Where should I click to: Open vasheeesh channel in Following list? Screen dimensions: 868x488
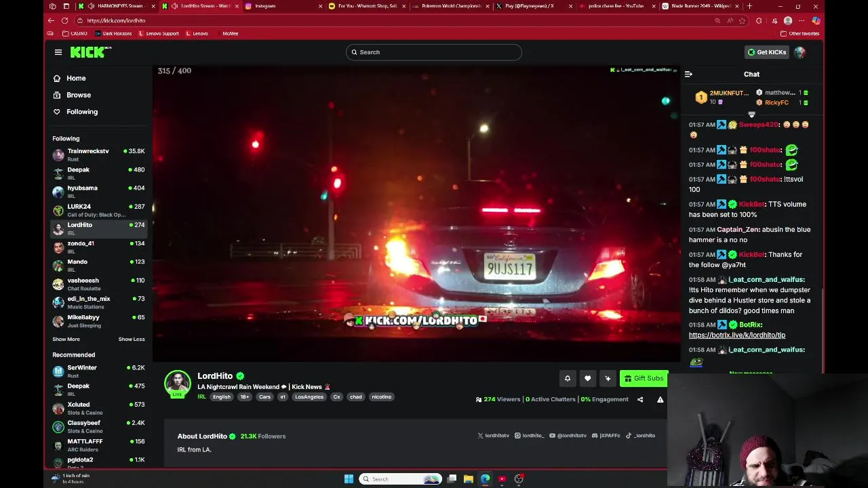pos(99,284)
